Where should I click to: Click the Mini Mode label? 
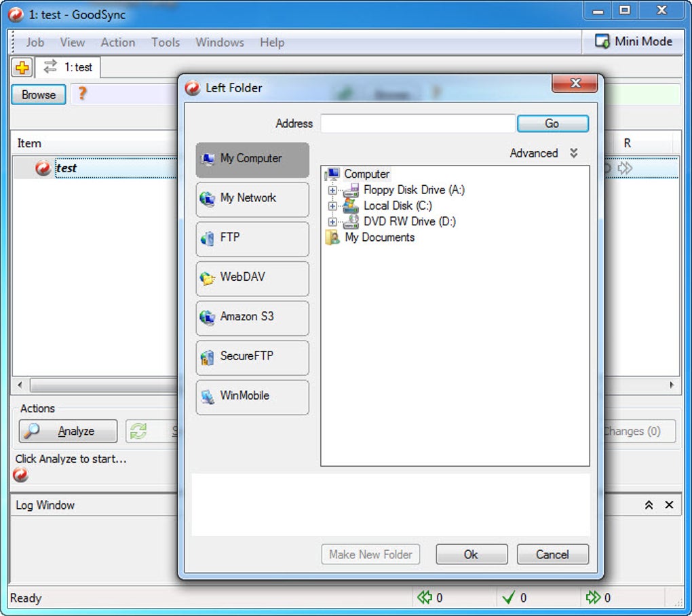643,41
